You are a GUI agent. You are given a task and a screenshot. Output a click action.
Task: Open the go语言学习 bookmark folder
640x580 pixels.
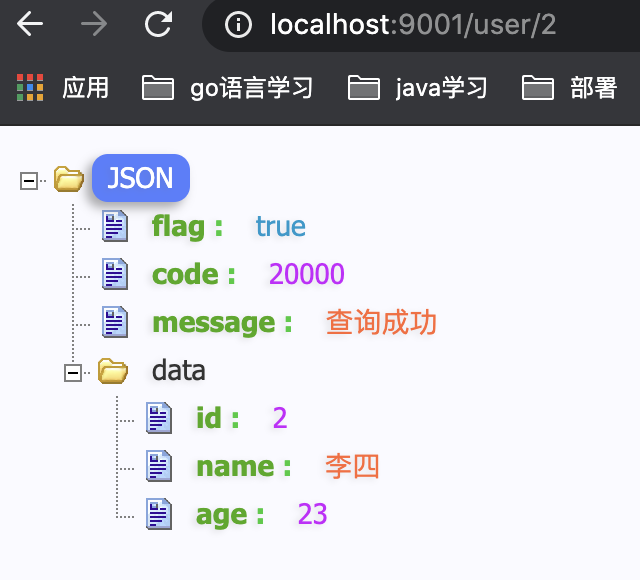[227, 88]
